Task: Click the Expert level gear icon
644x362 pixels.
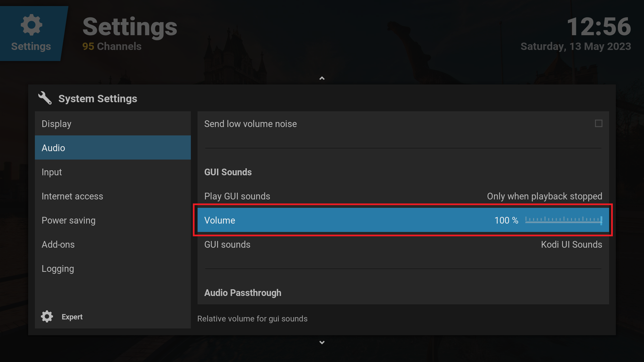Action: pyautogui.click(x=47, y=316)
